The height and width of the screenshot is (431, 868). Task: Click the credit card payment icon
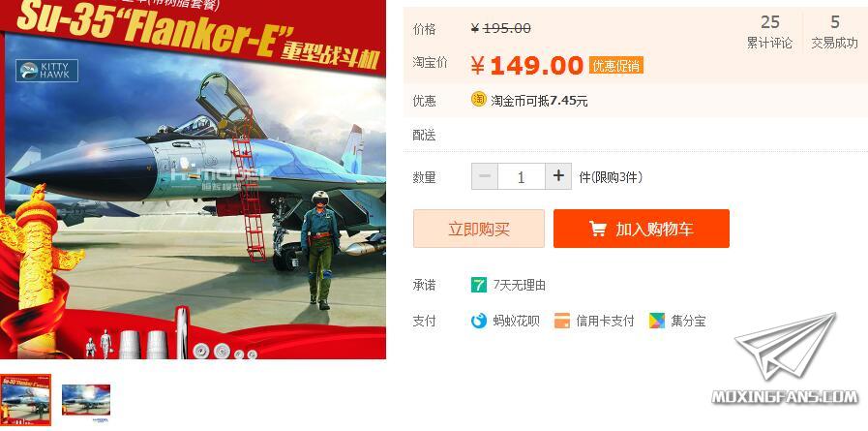562,321
